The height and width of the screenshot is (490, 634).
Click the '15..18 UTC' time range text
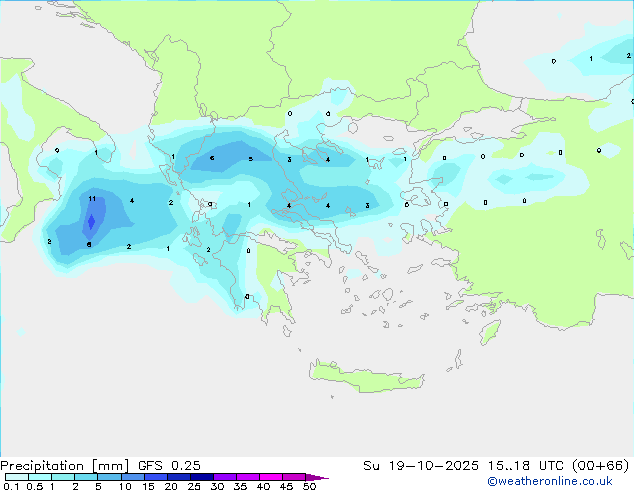pyautogui.click(x=526, y=466)
